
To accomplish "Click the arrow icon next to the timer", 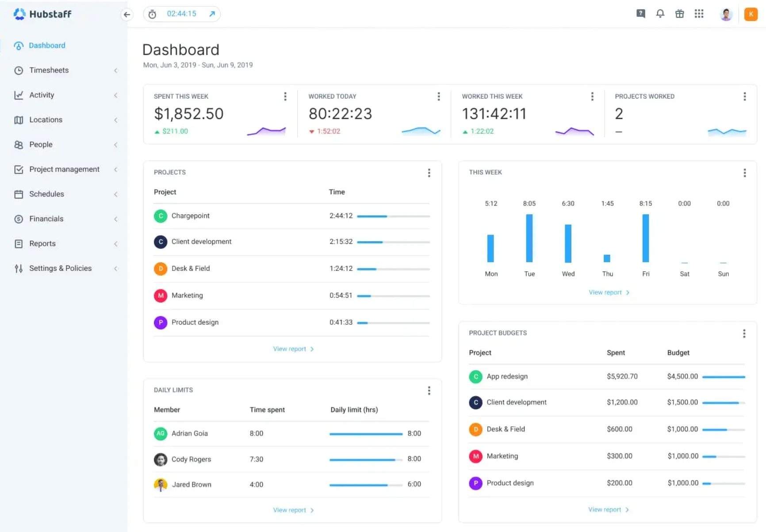I will (212, 14).
